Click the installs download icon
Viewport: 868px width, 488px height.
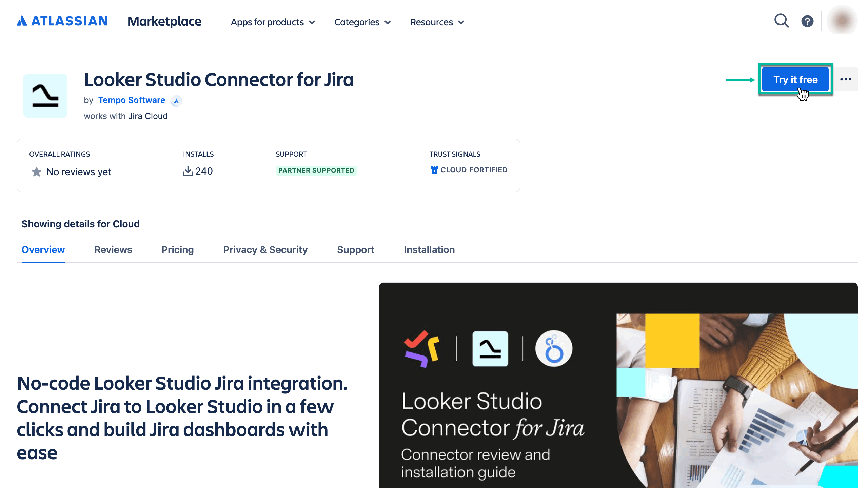[189, 171]
